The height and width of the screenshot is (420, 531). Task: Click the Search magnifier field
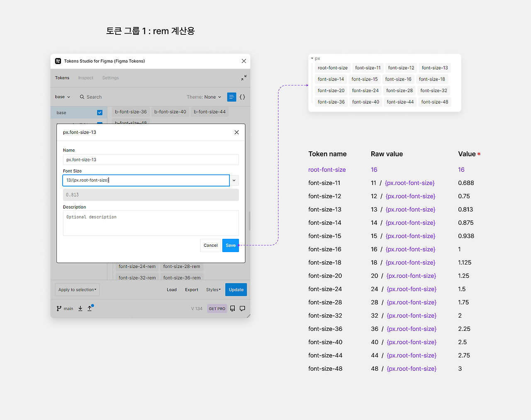tap(91, 97)
